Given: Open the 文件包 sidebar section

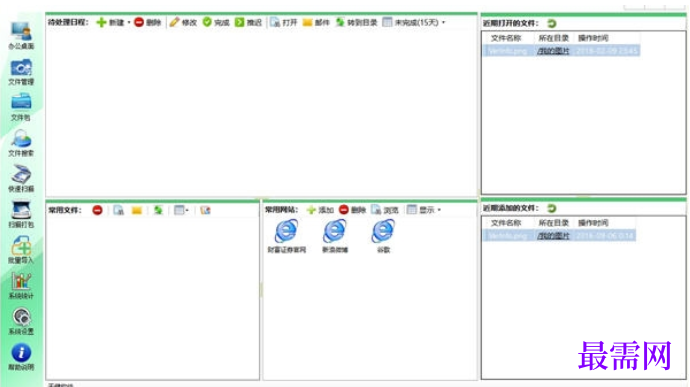Looking at the screenshot, I should tap(21, 107).
